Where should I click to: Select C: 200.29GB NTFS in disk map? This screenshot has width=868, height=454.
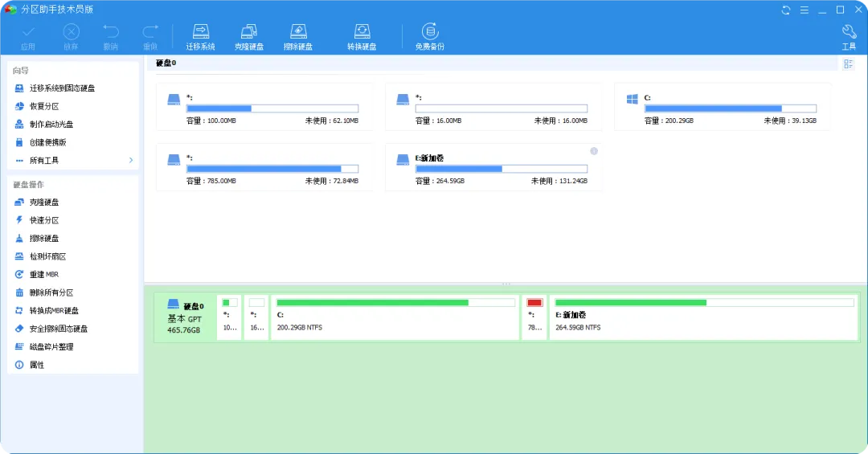coord(395,317)
